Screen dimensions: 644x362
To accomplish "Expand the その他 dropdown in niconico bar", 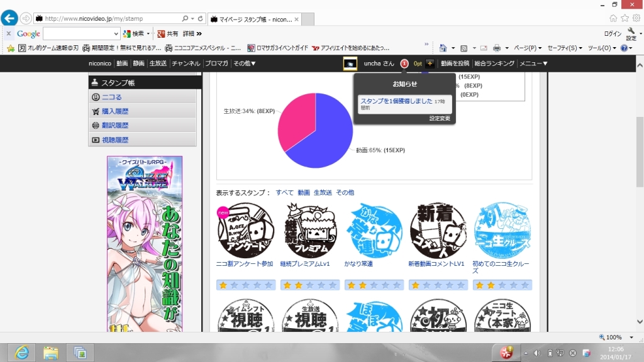I will 245,63.
